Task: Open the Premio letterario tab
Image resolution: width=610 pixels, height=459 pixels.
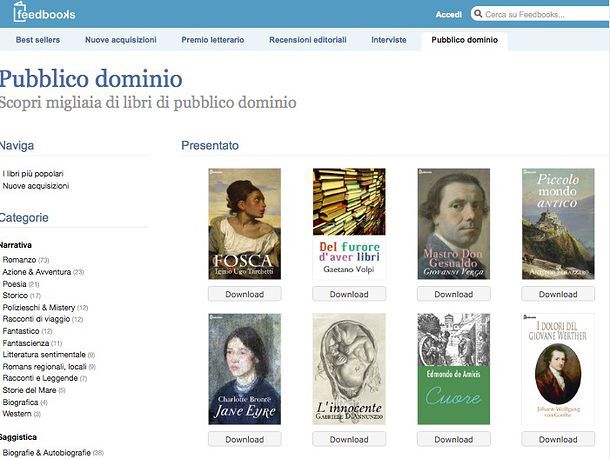Action: pos(213,40)
